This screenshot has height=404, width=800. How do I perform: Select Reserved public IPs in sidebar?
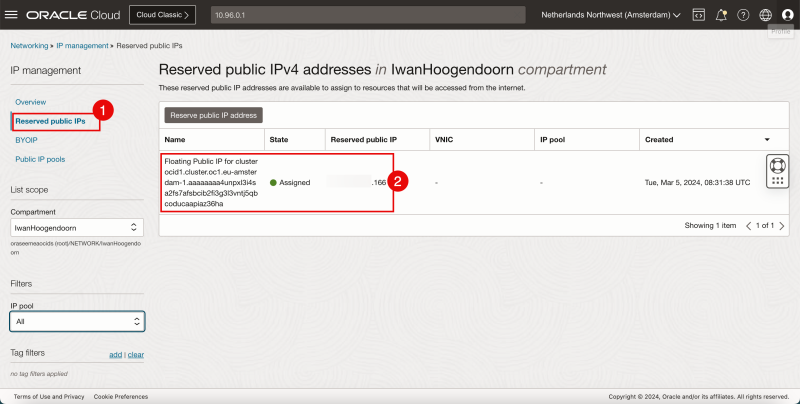50,121
